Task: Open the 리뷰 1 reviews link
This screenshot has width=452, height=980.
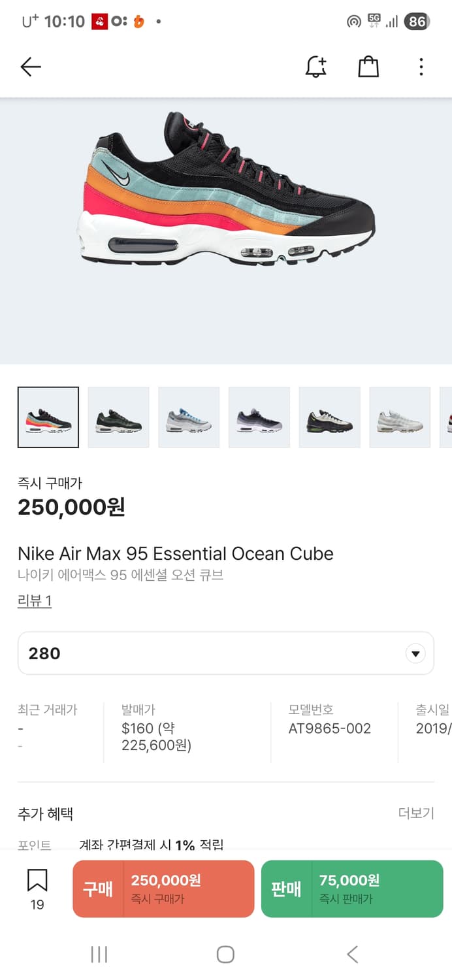Action: coord(35,601)
